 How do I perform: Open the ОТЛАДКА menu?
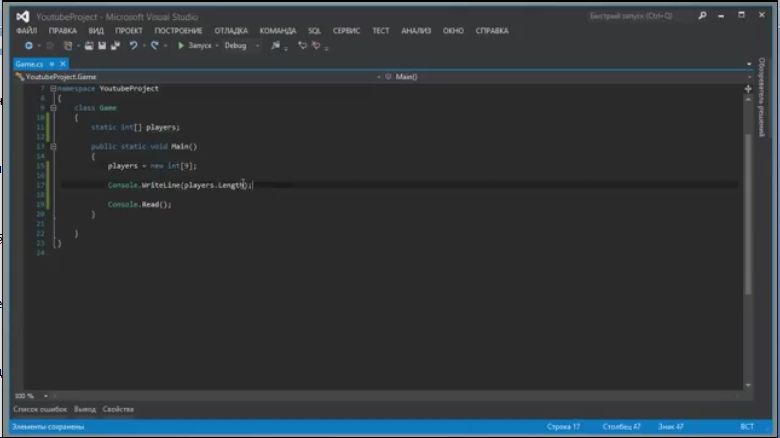tap(231, 31)
